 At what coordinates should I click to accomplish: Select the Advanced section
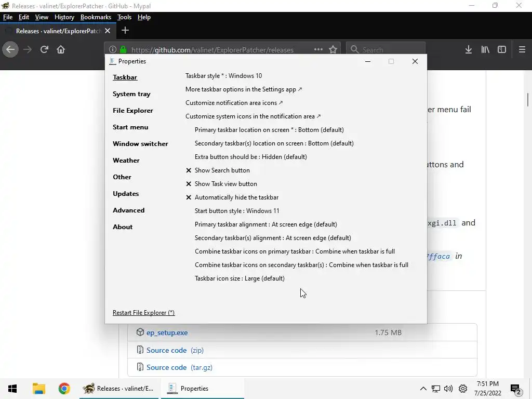click(x=128, y=210)
